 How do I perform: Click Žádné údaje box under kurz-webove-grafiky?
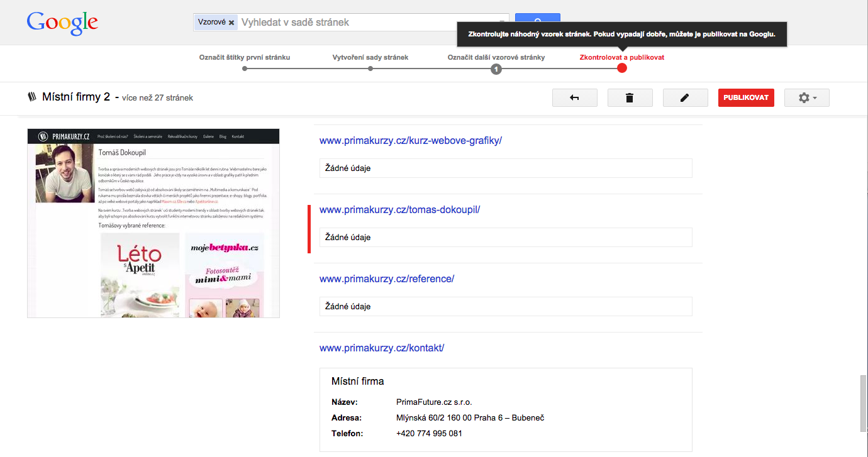(506, 168)
